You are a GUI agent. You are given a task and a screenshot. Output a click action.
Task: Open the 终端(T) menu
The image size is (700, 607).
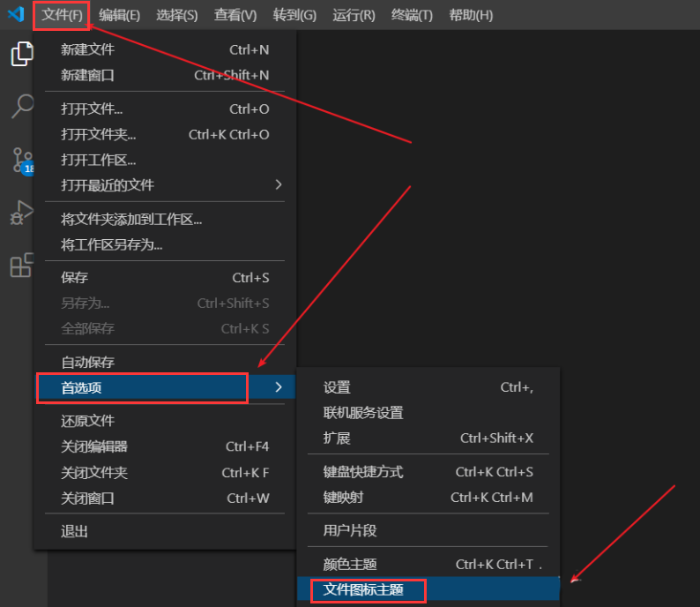(x=412, y=15)
